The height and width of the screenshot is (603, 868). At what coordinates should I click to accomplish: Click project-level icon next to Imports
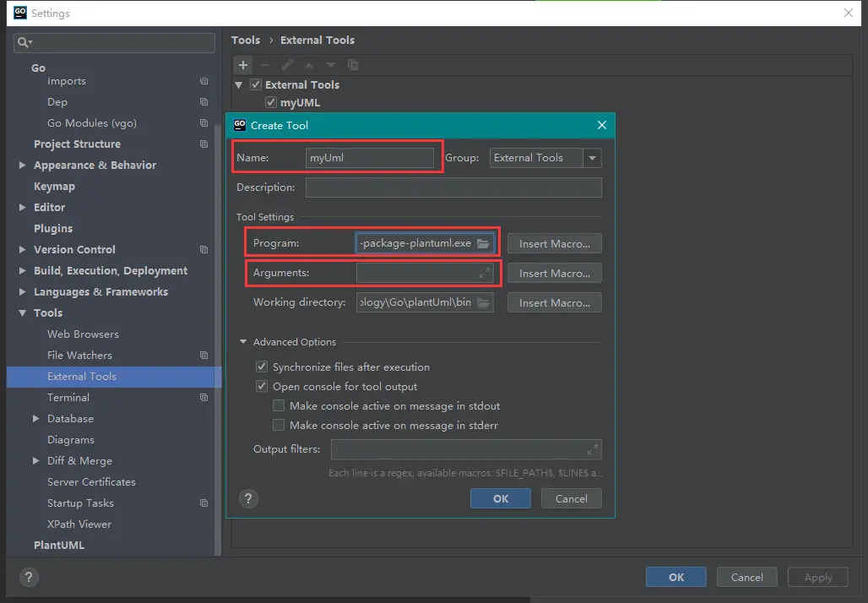point(203,81)
